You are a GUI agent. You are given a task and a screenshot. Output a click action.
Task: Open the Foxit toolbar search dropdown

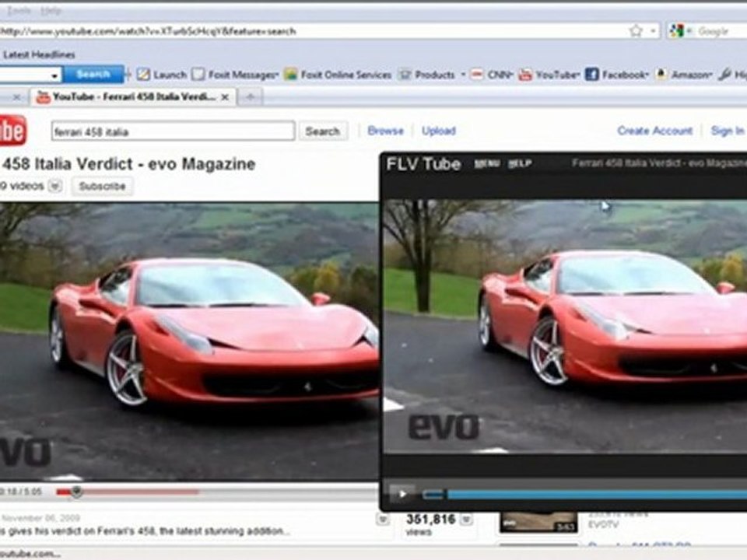click(x=54, y=75)
